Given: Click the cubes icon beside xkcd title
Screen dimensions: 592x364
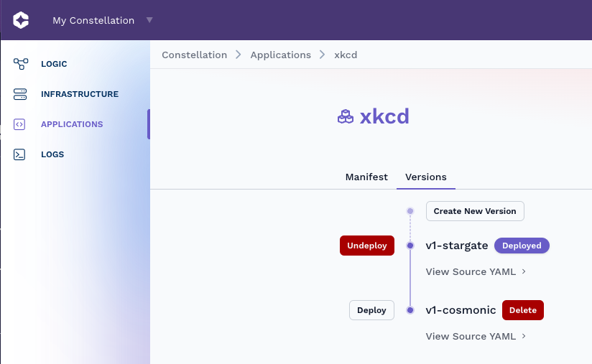Looking at the screenshot, I should click(346, 116).
